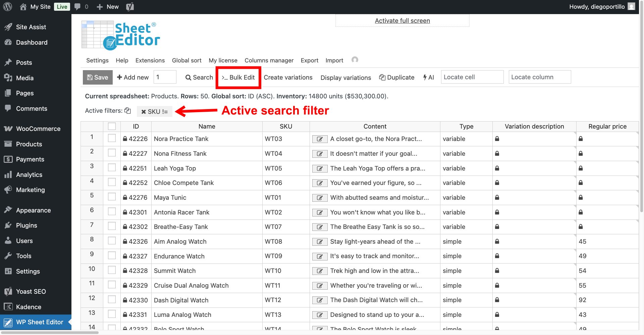This screenshot has width=644, height=335.
Task: Click the support headset icon beside Import
Action: 355,60
